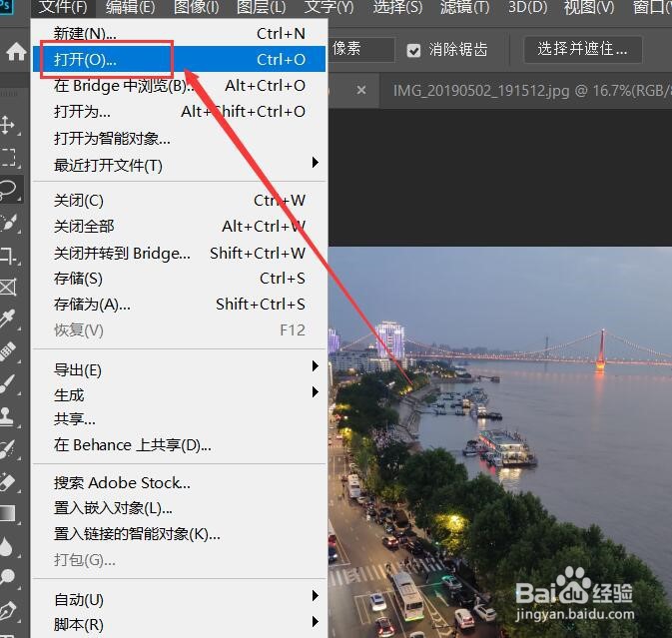Select the Lasso tool
Screen dimensions: 672x638
[9, 190]
